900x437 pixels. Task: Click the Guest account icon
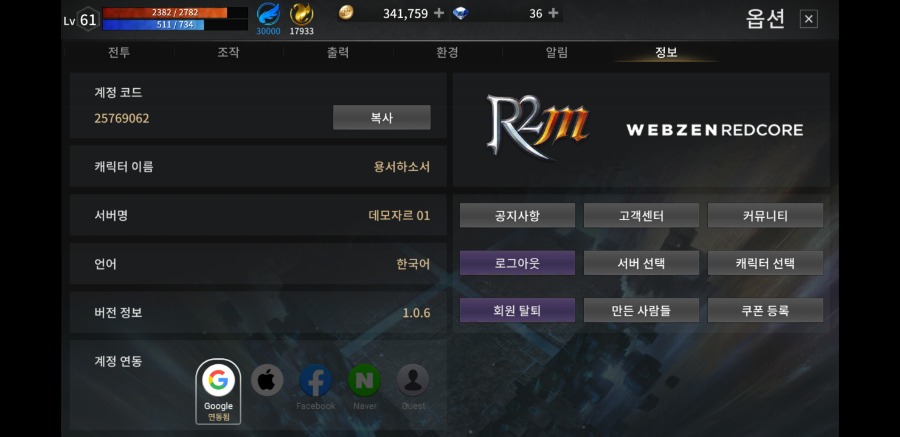click(x=413, y=380)
